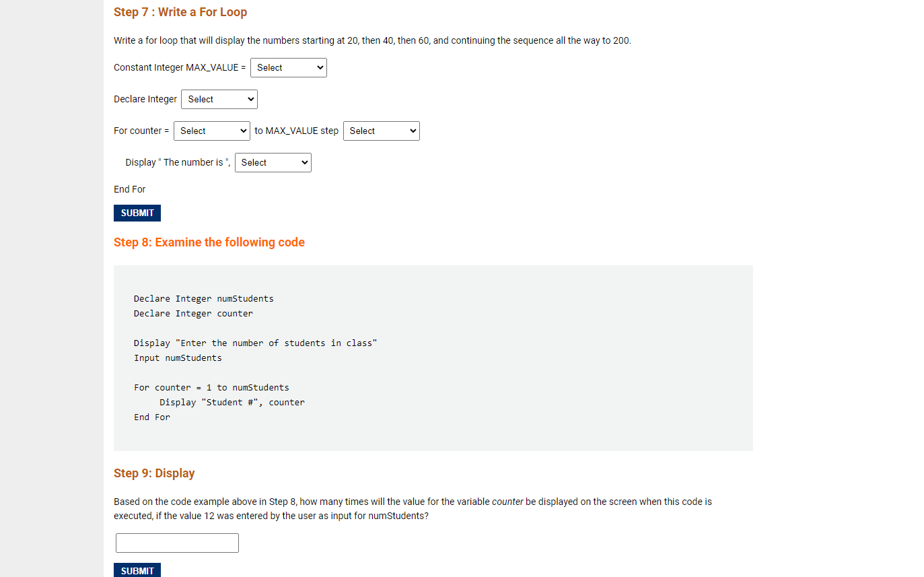Select the Step 7 heading text
Image resolution: width=924 pixels, height=577 pixels.
click(180, 12)
